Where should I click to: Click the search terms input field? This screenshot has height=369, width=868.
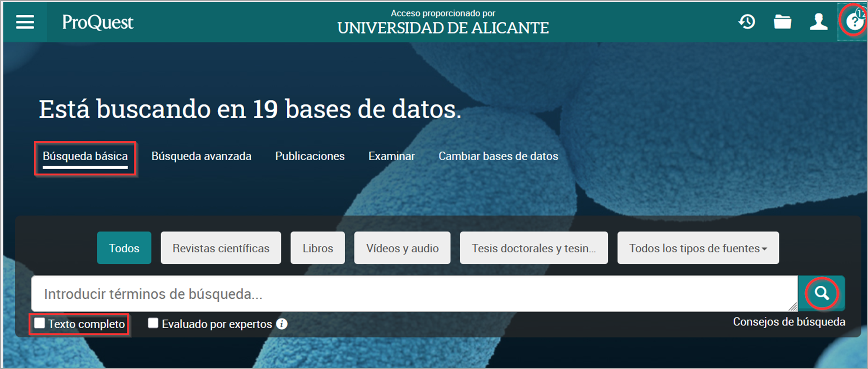(415, 294)
